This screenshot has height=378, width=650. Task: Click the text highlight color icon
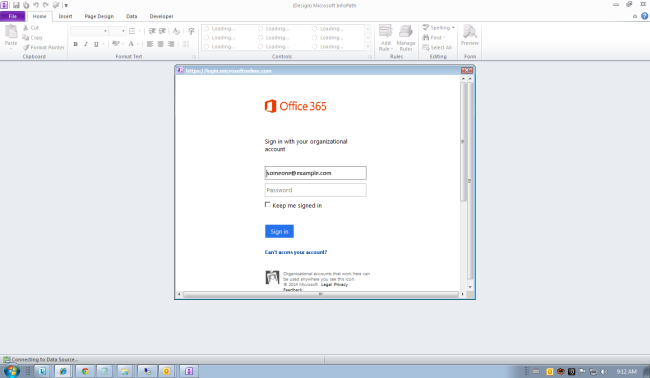pos(116,44)
